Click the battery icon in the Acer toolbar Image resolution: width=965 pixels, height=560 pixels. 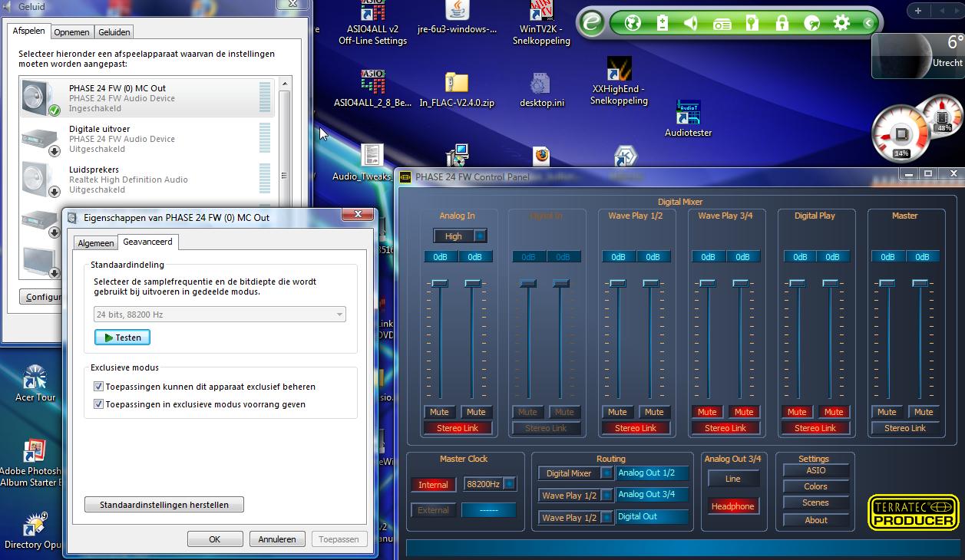coord(662,23)
